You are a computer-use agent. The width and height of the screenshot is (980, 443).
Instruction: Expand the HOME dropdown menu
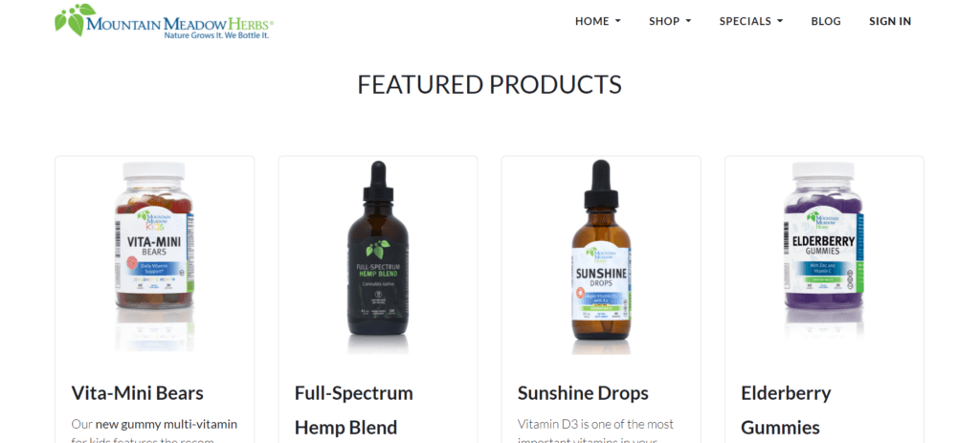(598, 21)
